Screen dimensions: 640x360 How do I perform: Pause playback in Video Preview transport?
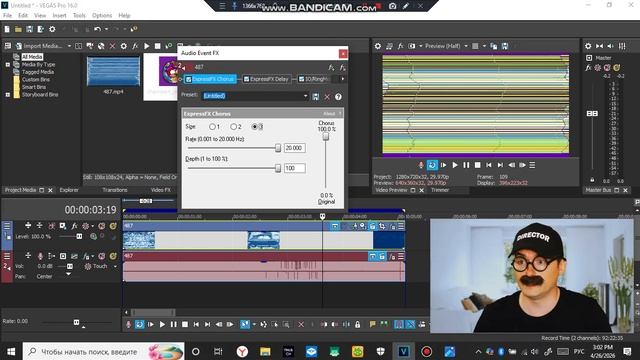point(466,165)
